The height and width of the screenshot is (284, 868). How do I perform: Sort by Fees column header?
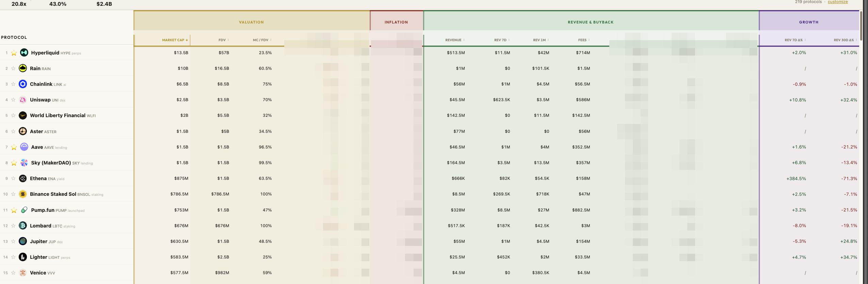coord(584,40)
